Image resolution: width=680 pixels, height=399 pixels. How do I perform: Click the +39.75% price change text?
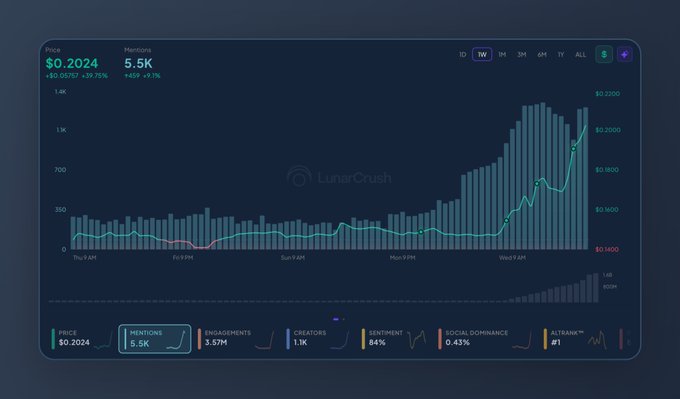95,75
